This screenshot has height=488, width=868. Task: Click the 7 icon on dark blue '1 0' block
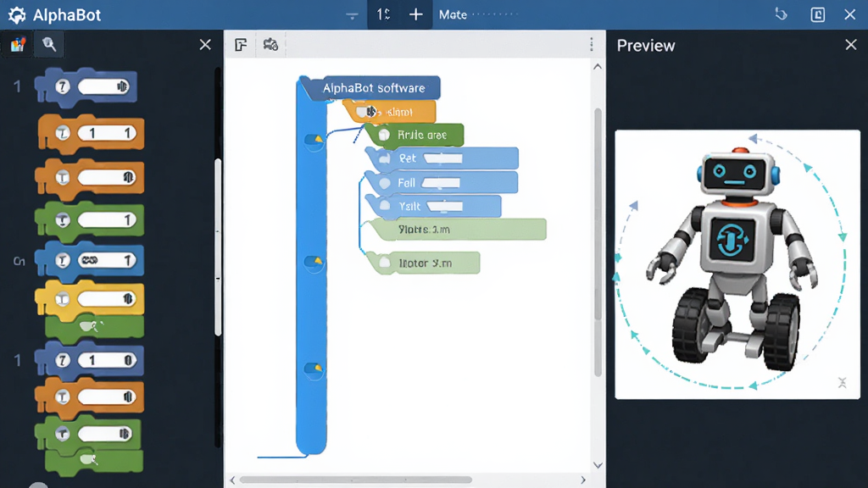click(63, 361)
